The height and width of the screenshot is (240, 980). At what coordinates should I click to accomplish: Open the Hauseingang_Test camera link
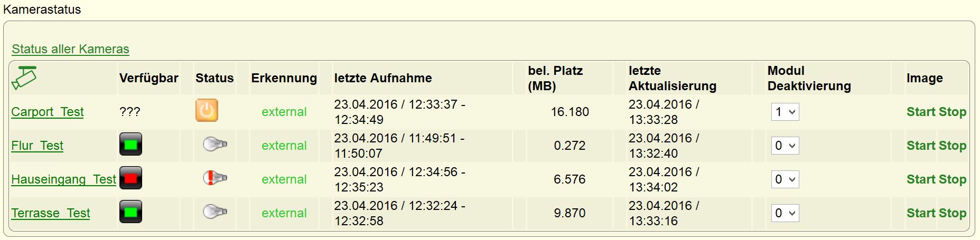click(63, 179)
